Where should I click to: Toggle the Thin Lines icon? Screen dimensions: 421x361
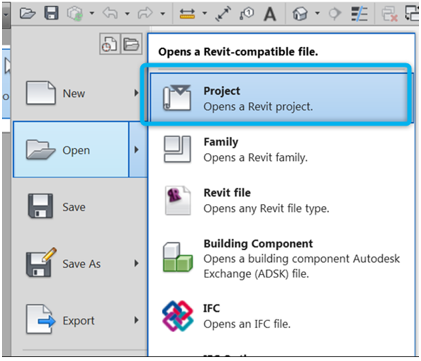[x=359, y=14]
